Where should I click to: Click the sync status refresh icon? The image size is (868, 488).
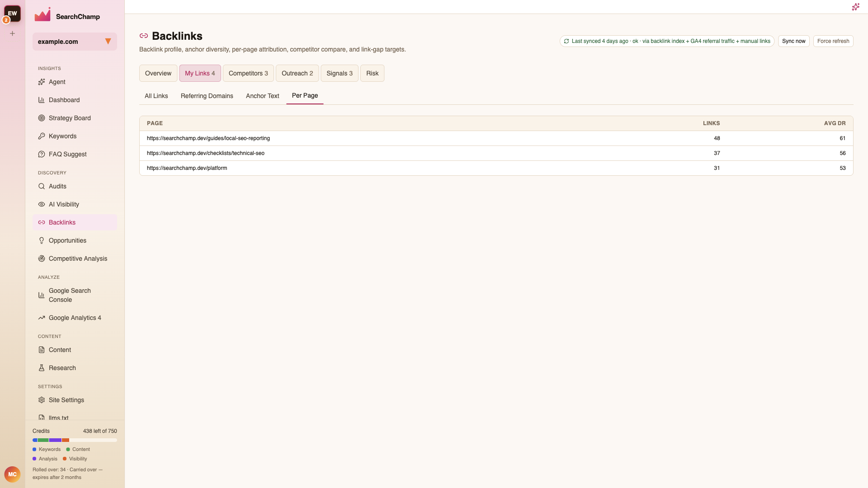566,41
